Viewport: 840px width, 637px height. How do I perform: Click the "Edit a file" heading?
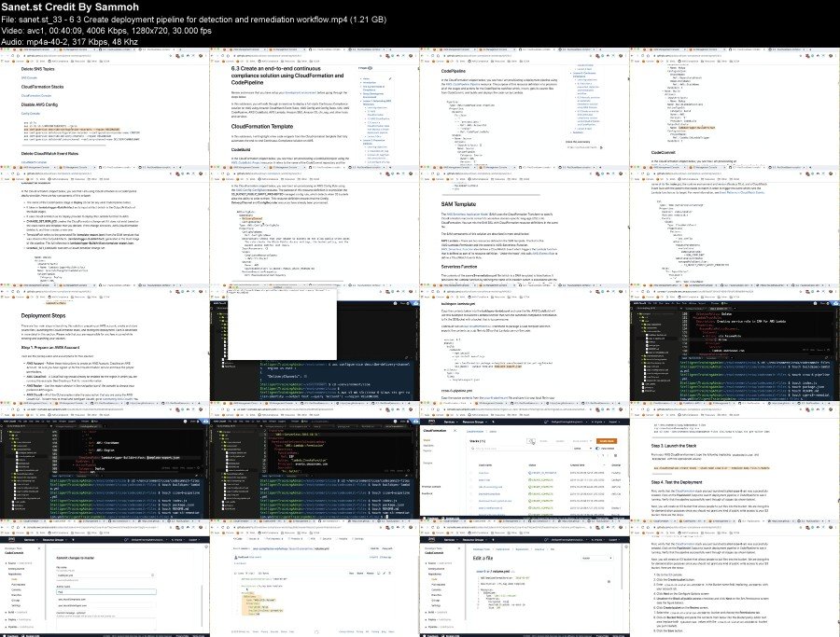(483, 558)
